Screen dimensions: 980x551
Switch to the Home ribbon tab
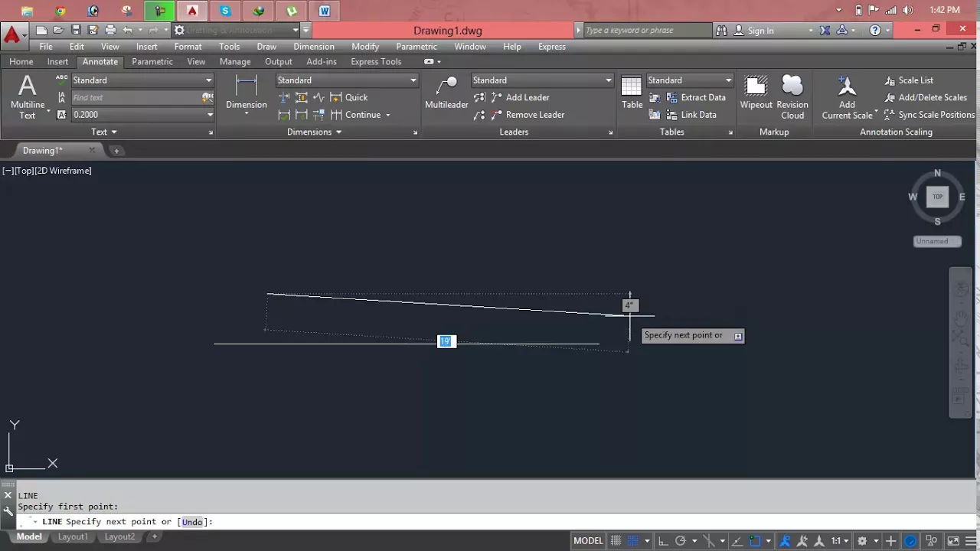pyautogui.click(x=21, y=61)
